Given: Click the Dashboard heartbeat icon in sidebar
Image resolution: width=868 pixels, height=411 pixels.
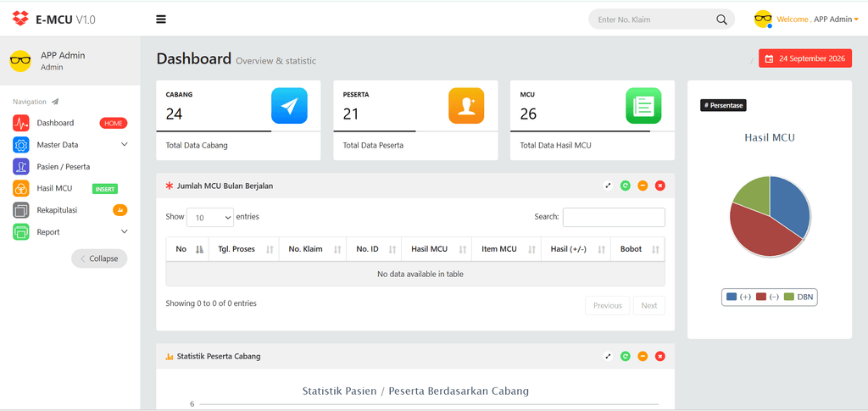Looking at the screenshot, I should point(21,123).
